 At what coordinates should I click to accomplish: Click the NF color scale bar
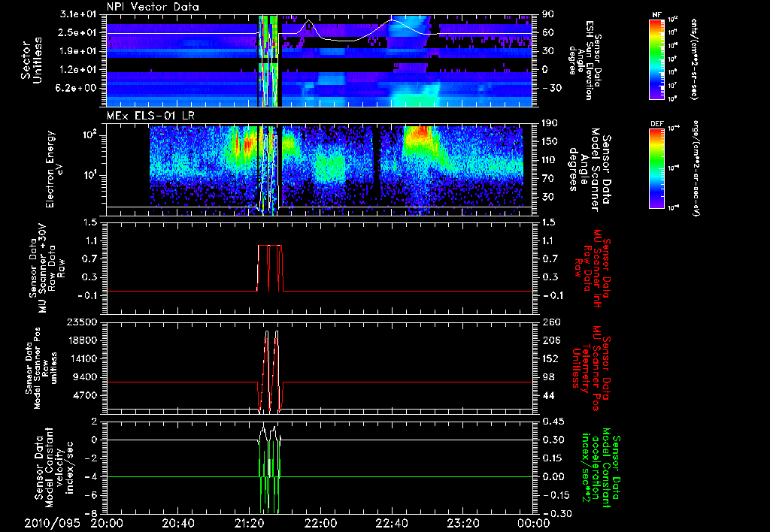tap(656, 59)
